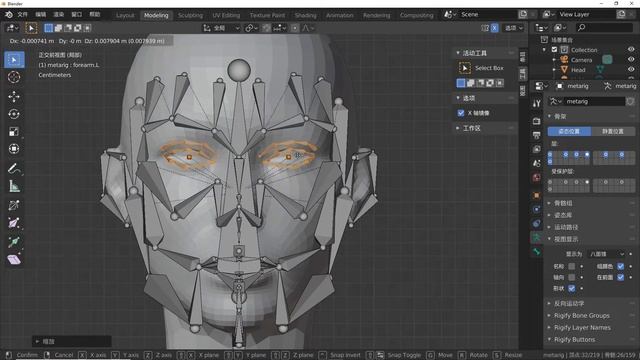Enable the names display checkbox
The height and width of the screenshot is (360, 640).
[x=571, y=266]
